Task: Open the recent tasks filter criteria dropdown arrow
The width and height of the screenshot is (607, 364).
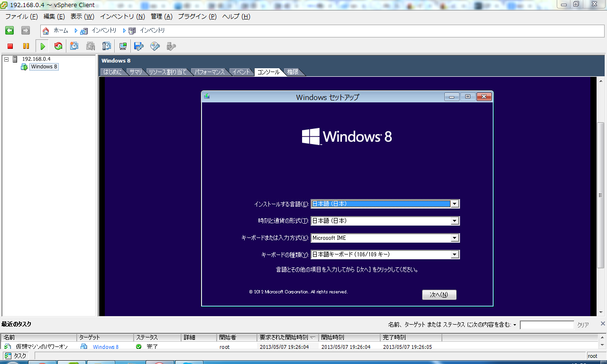Action: tap(515, 325)
